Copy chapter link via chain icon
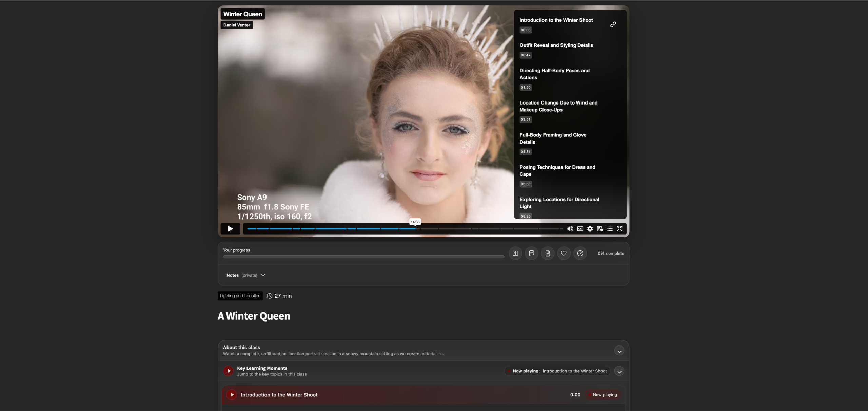This screenshot has width=868, height=411. coord(613,24)
